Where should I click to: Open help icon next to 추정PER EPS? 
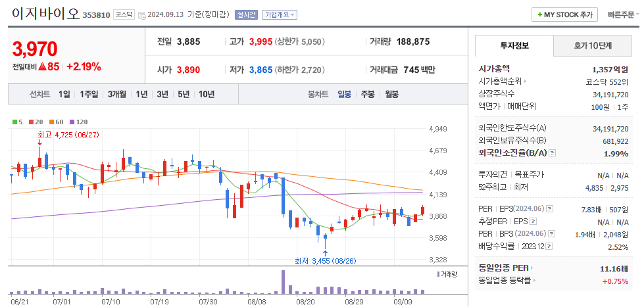coord(533,222)
